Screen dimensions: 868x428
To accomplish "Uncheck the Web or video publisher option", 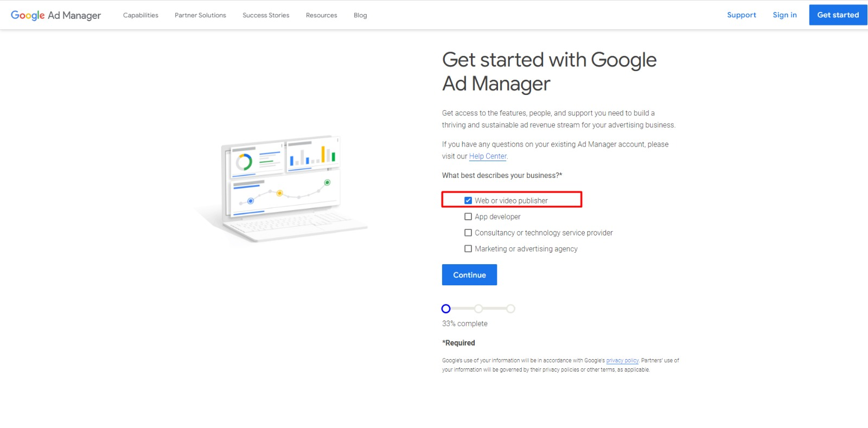I will [x=468, y=200].
